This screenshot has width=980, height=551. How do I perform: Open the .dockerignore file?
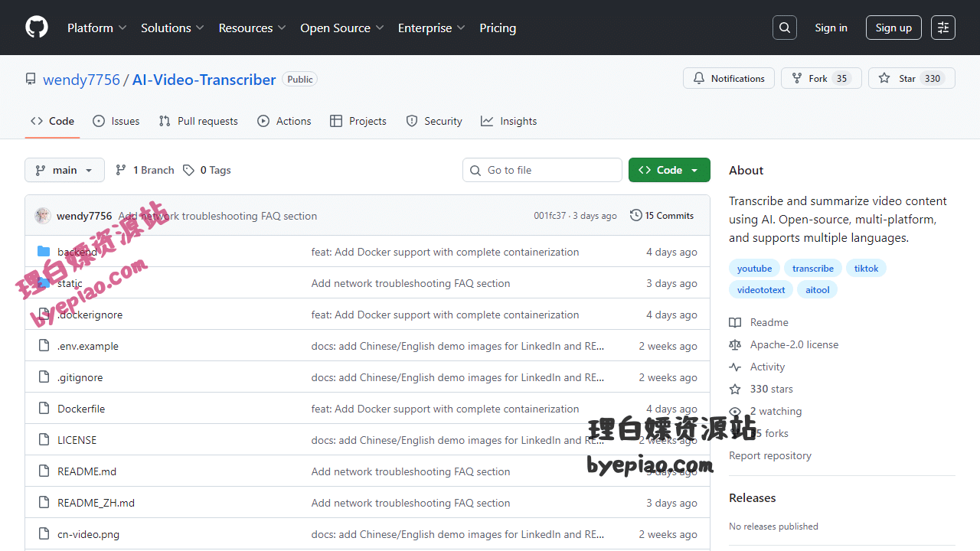pos(90,315)
